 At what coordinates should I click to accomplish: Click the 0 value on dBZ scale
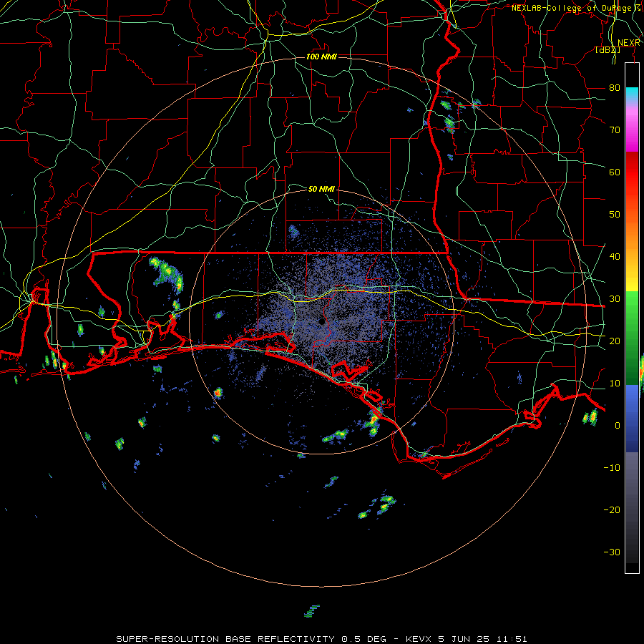618,426
